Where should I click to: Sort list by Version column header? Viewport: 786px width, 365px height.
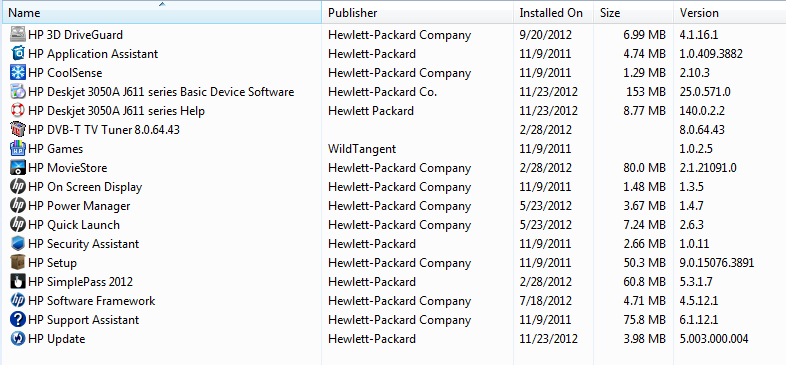[x=730, y=13]
